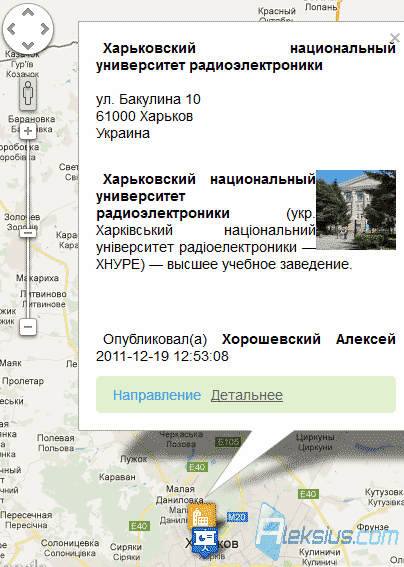Click the Караван place label on map
The width and height of the screenshot is (404, 567).
(x=117, y=477)
